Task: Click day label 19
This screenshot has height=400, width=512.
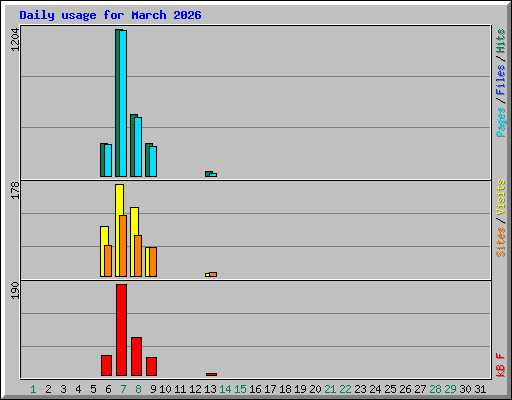Action: pos(300,389)
